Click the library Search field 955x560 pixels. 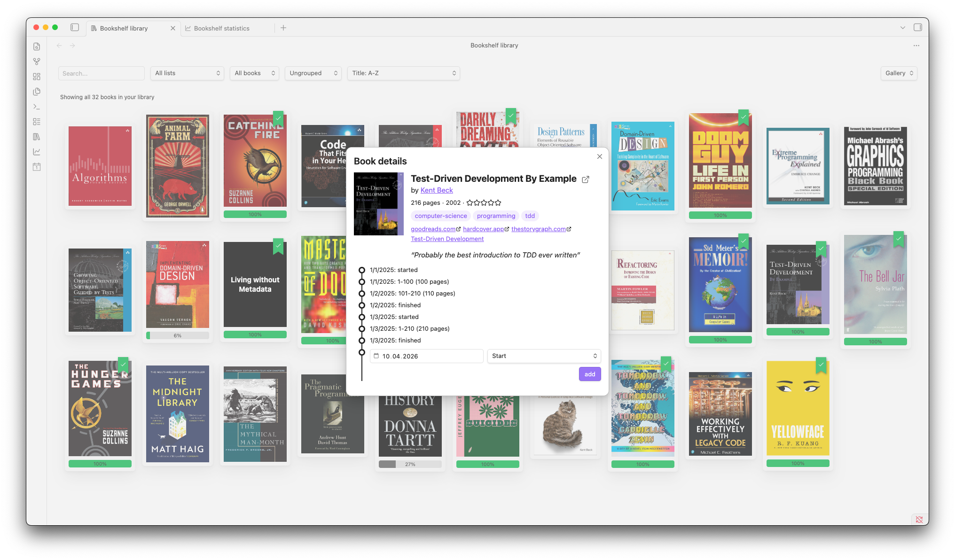(102, 73)
